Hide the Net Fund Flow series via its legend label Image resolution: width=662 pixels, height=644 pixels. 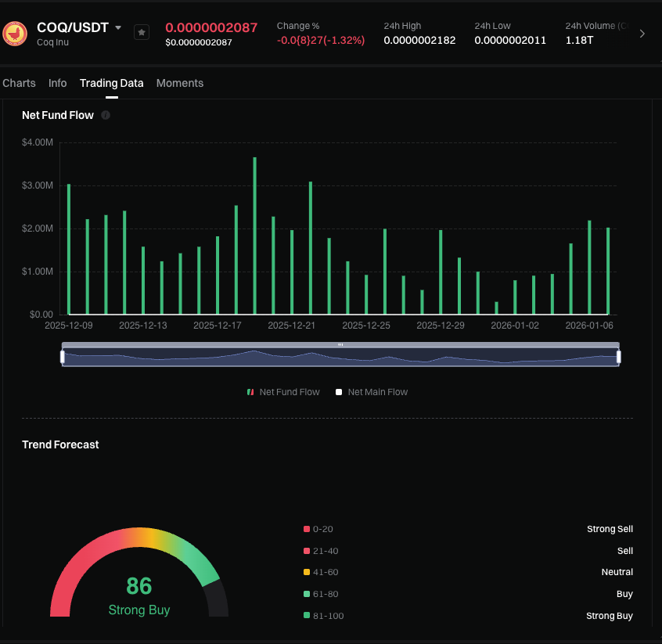click(290, 391)
